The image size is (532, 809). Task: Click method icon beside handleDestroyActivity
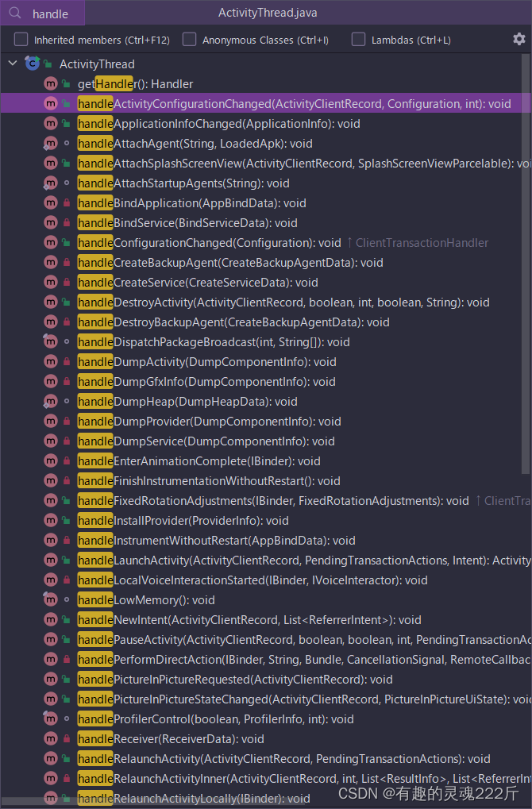[51, 302]
